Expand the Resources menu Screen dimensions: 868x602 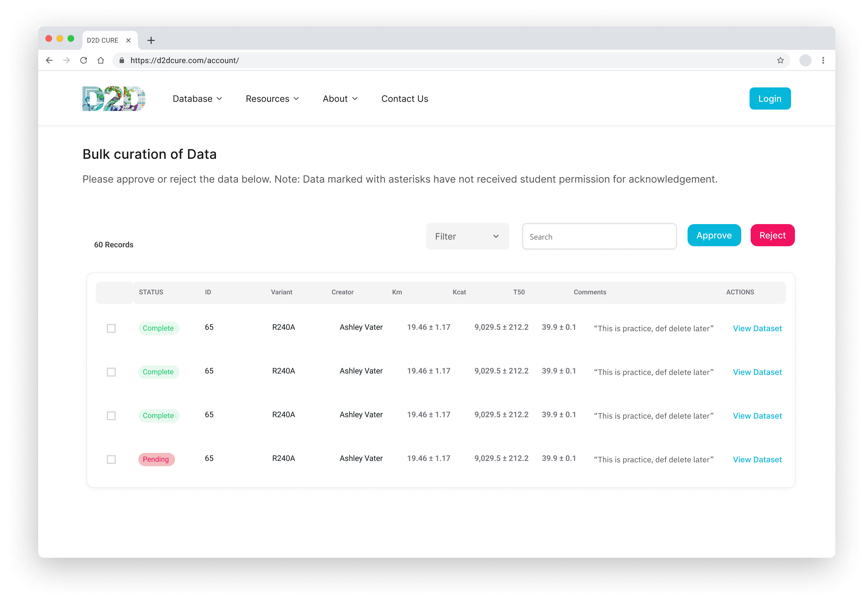pos(272,99)
